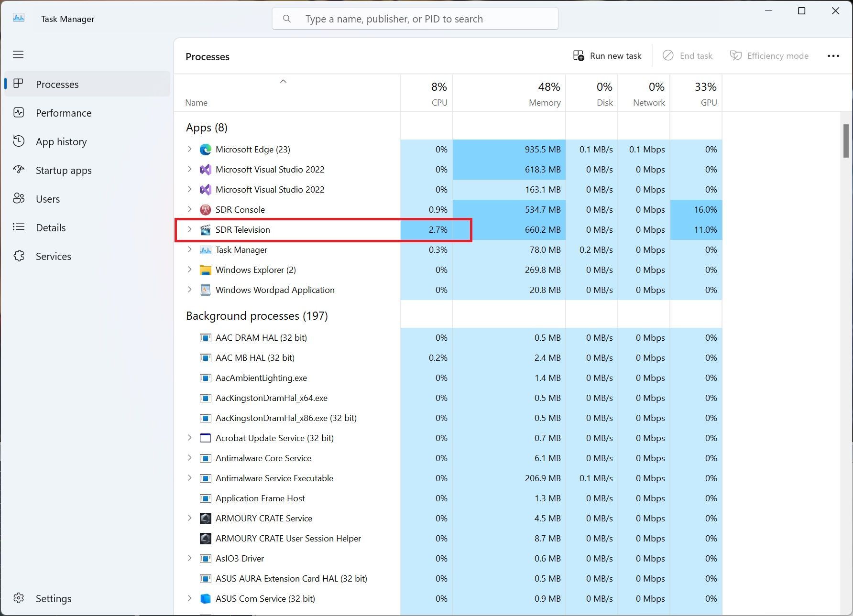This screenshot has height=616, width=853.
Task: Select the AacAmbientLighting.exe process
Action: [x=448, y=378]
